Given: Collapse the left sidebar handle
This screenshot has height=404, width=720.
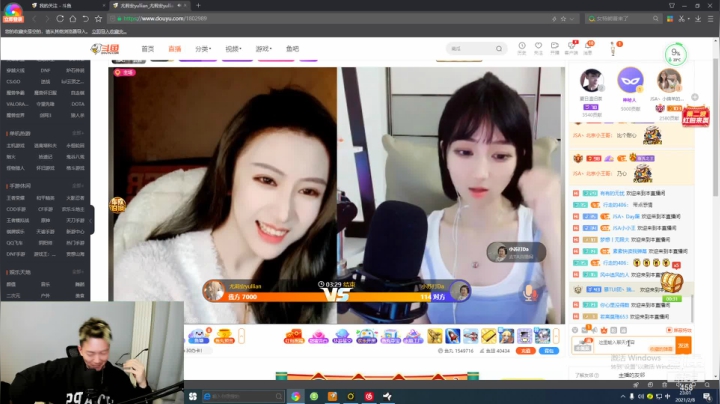Looking at the screenshot, I should point(91,220).
